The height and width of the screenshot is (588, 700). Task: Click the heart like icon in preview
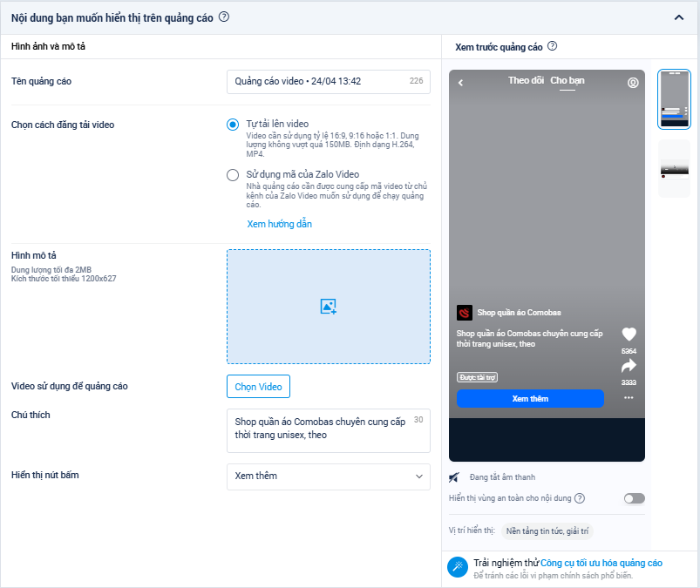629,335
